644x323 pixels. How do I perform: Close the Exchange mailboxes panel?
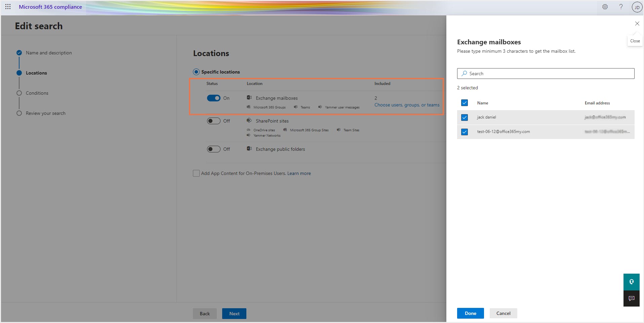point(637,24)
